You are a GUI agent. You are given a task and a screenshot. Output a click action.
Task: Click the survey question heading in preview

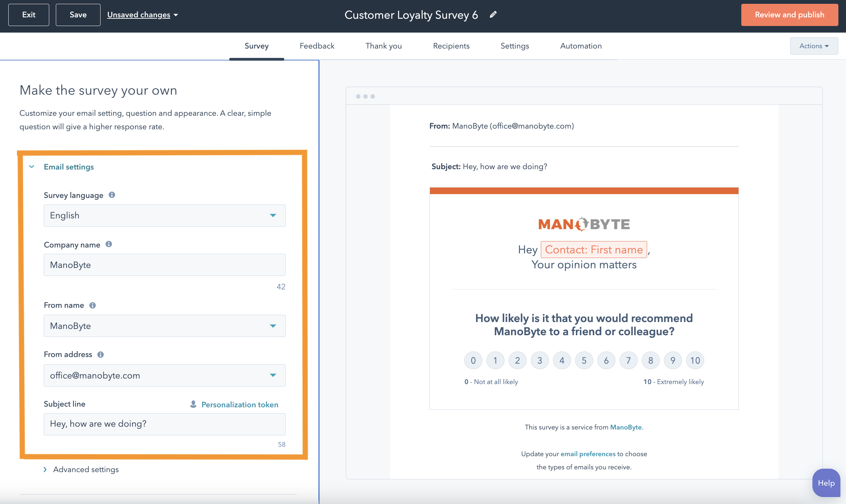pyautogui.click(x=584, y=325)
